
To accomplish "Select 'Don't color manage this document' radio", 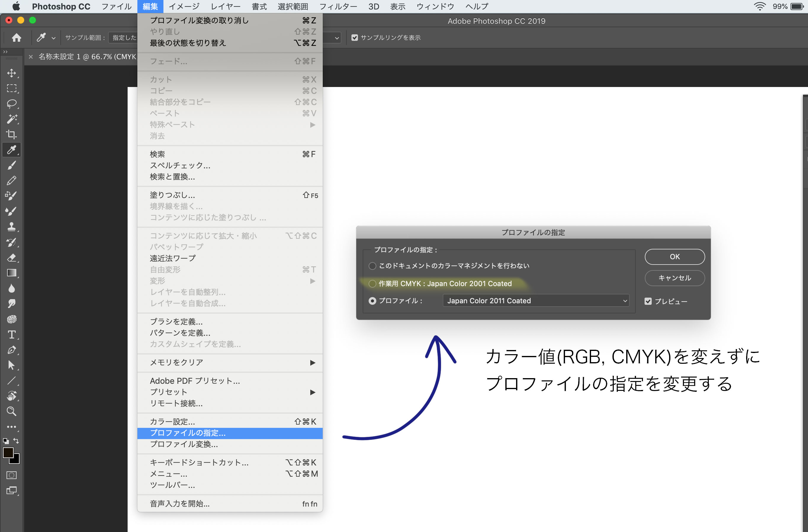I will coord(372,266).
